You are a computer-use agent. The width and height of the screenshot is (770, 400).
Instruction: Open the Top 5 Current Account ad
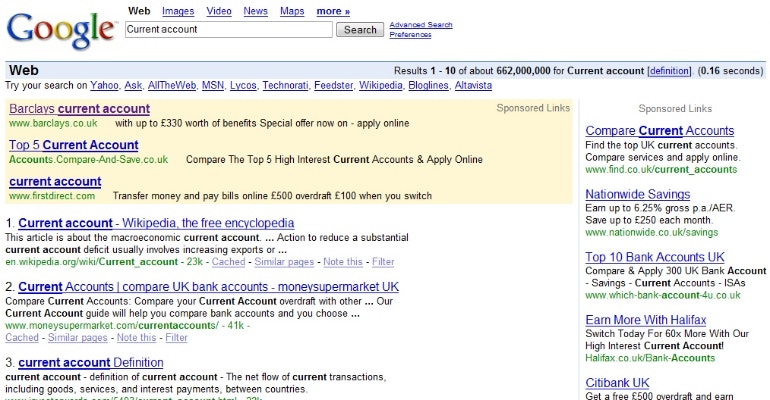point(73,145)
